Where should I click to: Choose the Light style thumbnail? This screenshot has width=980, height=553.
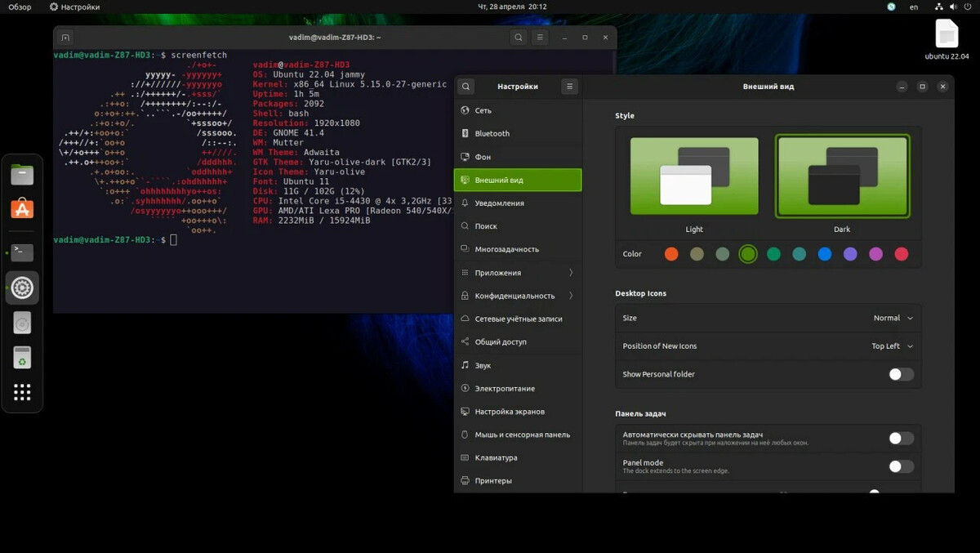[694, 176]
